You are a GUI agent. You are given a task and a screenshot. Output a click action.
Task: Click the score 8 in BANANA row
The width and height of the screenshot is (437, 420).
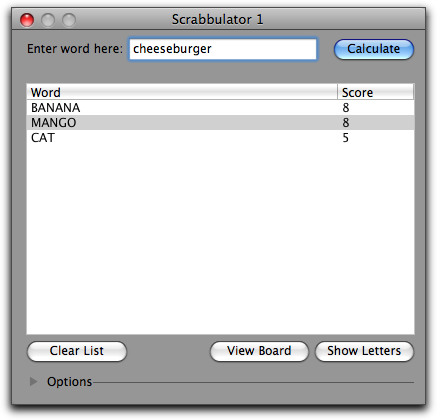346,108
